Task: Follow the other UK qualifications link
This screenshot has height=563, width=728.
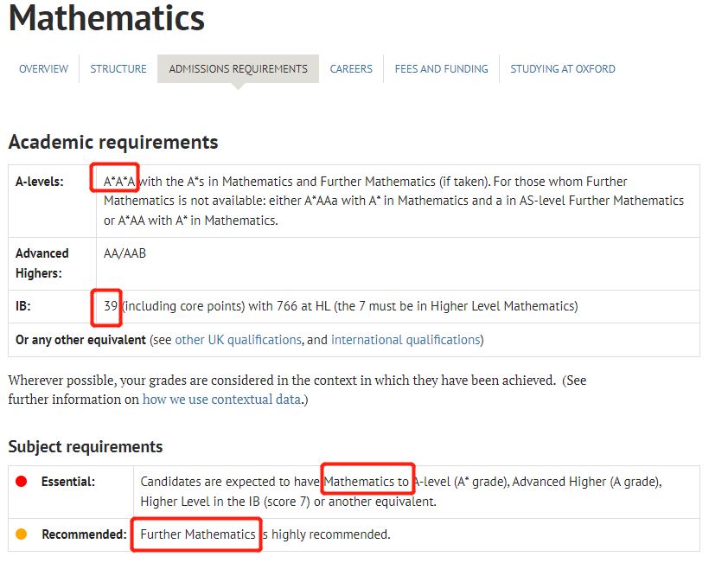Action: point(238,340)
